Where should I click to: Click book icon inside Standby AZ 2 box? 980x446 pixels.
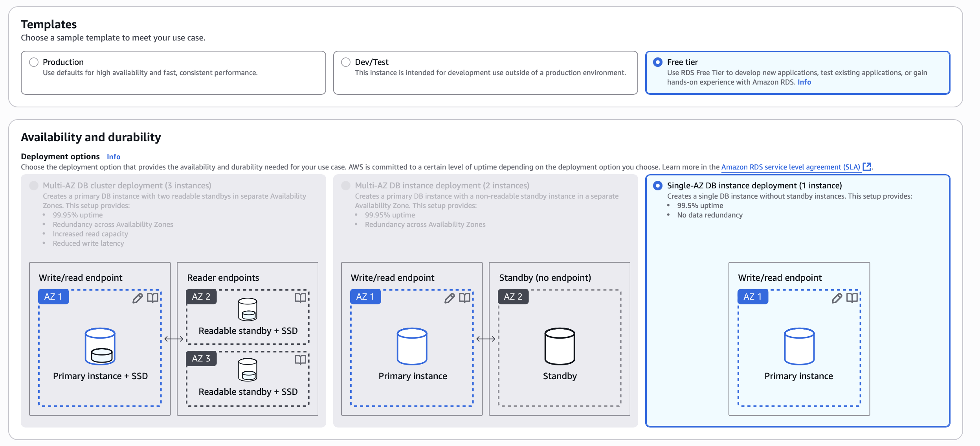[613, 299]
